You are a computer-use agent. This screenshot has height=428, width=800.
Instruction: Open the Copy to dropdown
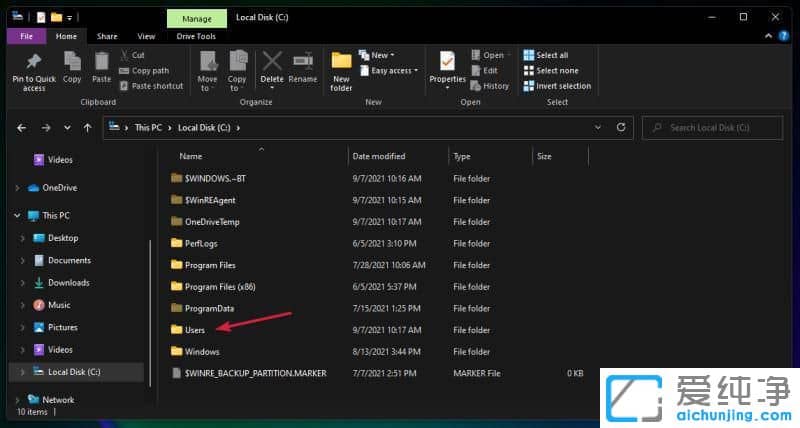point(237,71)
